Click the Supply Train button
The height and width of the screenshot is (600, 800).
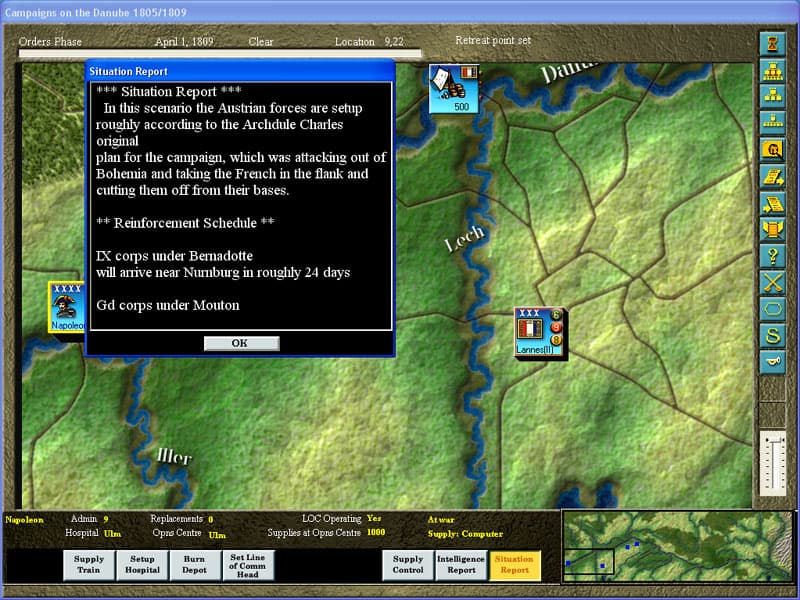(89, 565)
